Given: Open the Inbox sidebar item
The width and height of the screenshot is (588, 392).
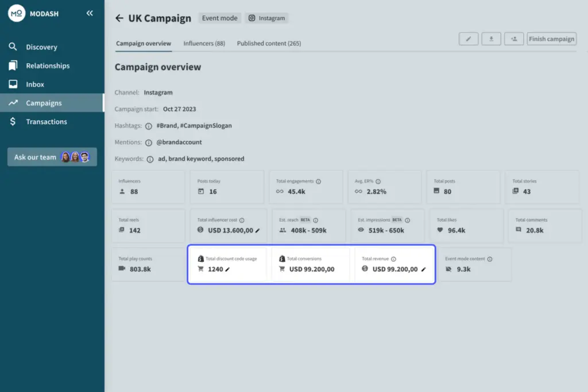Looking at the screenshot, I should click(35, 84).
